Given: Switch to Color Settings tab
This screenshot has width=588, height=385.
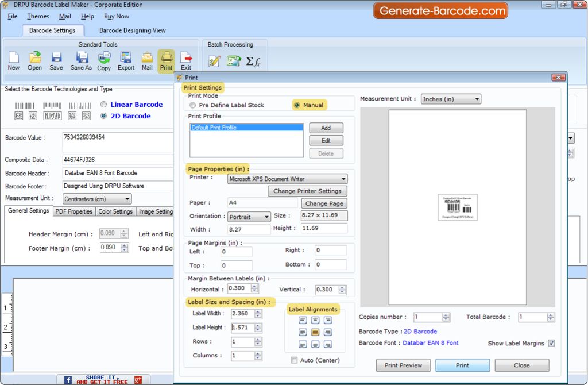Looking at the screenshot, I should (x=115, y=211).
